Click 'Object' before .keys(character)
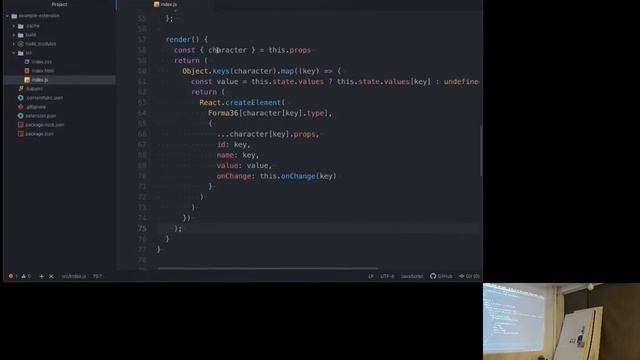Screen dimensions: 640x360 tap(195, 71)
